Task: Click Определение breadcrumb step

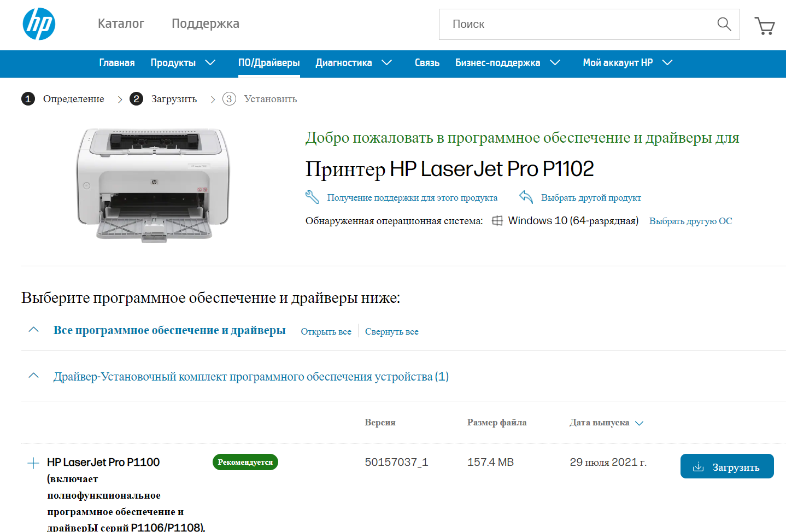Action: [74, 99]
